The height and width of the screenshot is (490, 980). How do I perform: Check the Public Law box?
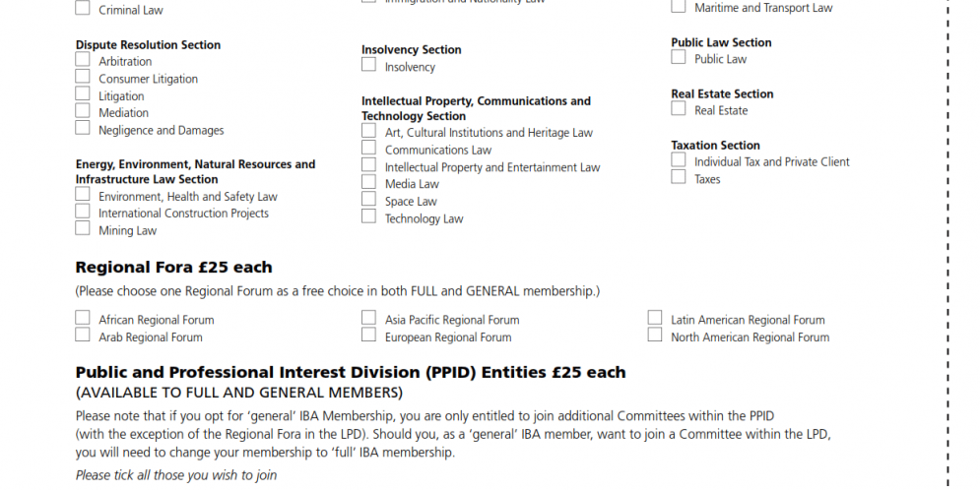679,58
